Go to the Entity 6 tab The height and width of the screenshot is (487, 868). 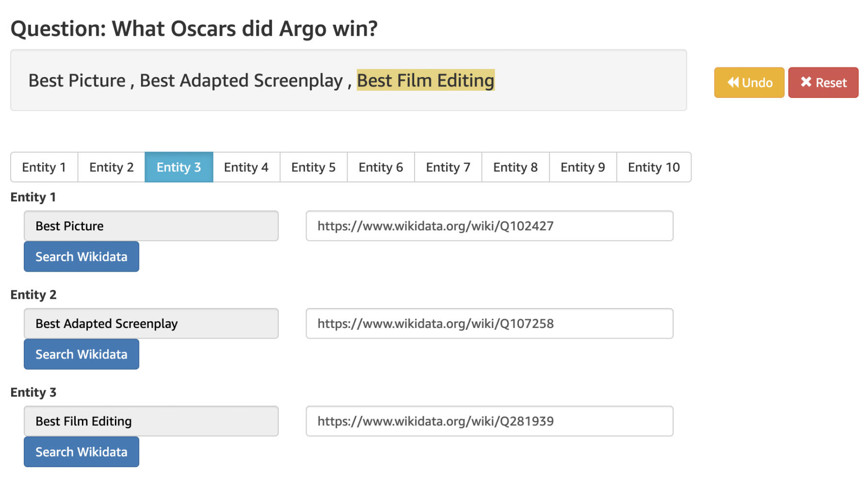click(381, 167)
